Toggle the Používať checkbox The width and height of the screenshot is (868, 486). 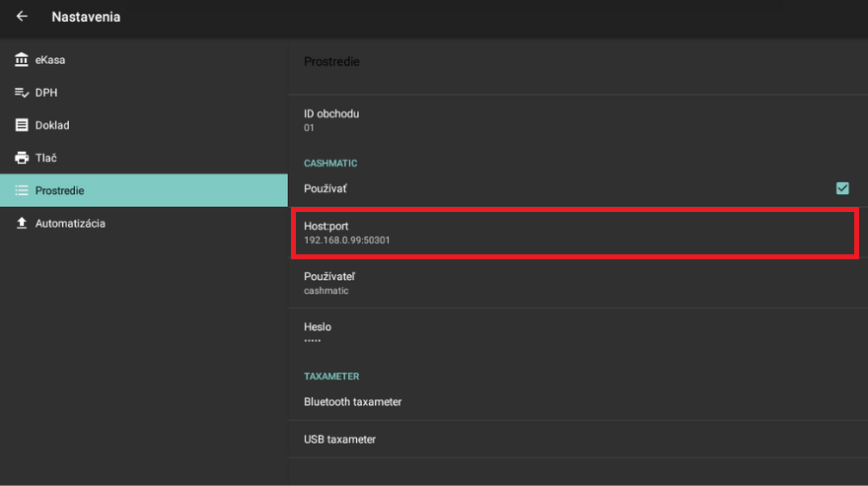point(842,188)
